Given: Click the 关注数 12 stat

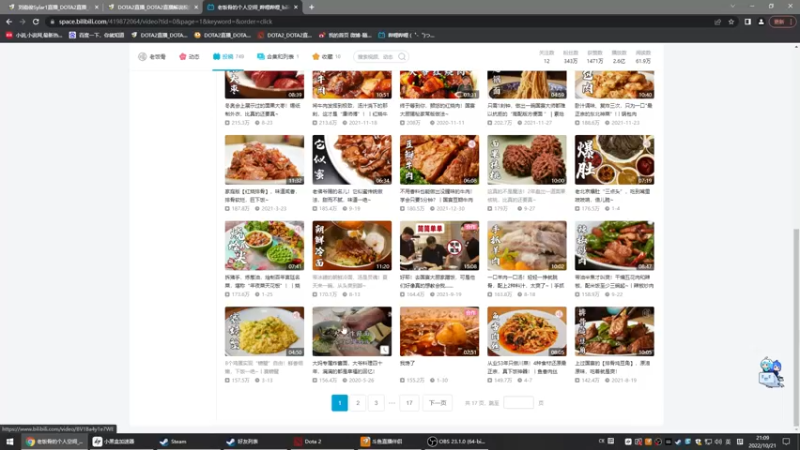Looking at the screenshot, I should (x=546, y=57).
